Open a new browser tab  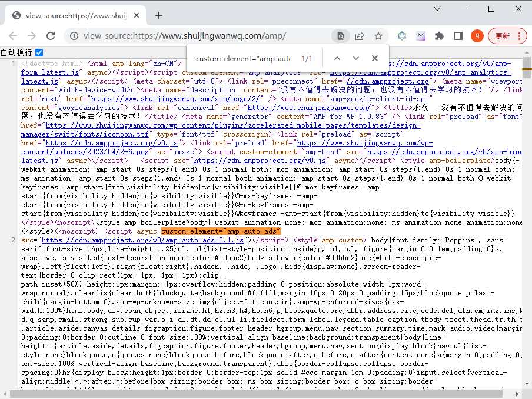[x=159, y=15]
